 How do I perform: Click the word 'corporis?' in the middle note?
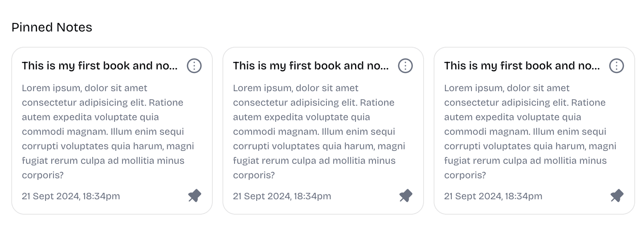pyautogui.click(x=254, y=175)
